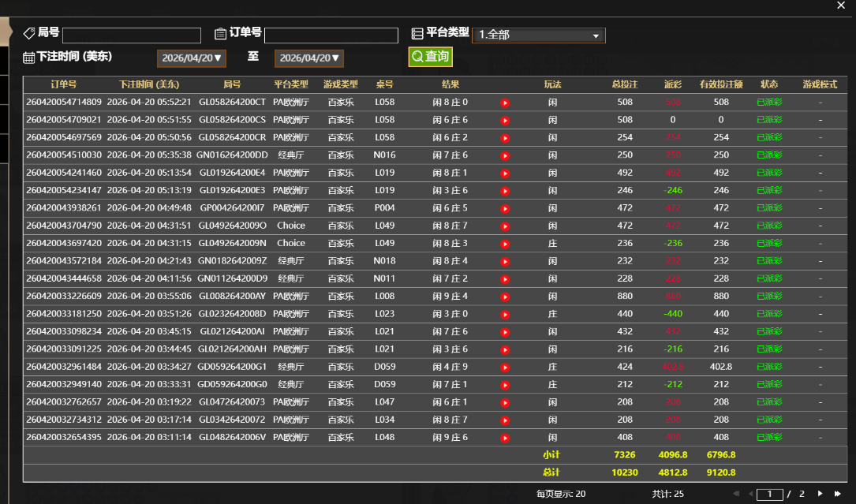Screen dimensions: 856x504
Task: Play the result video for table L023
Action: [x=505, y=314]
